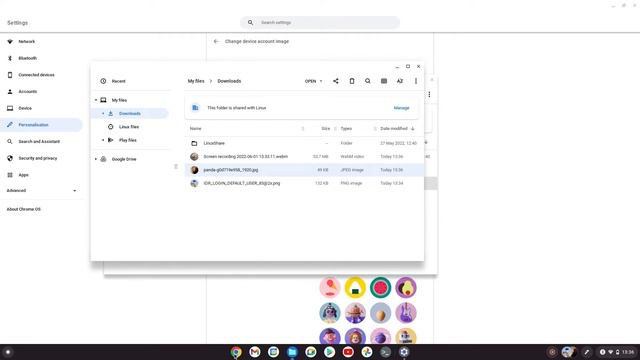Select LinuxShare folder icon
This screenshot has height=360, width=640.
point(194,143)
